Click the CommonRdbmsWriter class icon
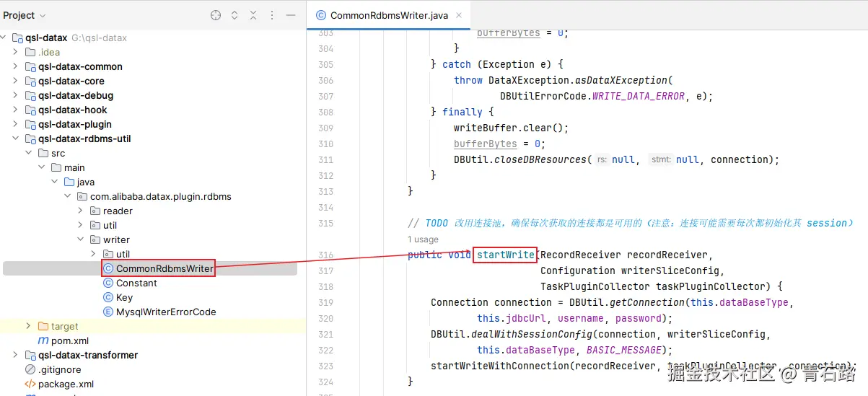The width and height of the screenshot is (868, 396). [108, 268]
